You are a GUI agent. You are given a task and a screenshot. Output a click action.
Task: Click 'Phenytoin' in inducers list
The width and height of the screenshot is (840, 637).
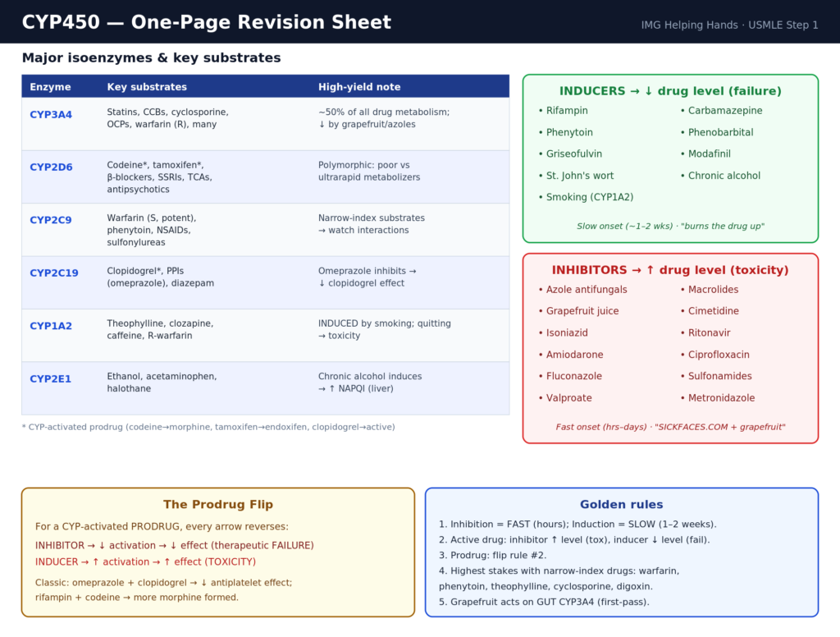(566, 132)
